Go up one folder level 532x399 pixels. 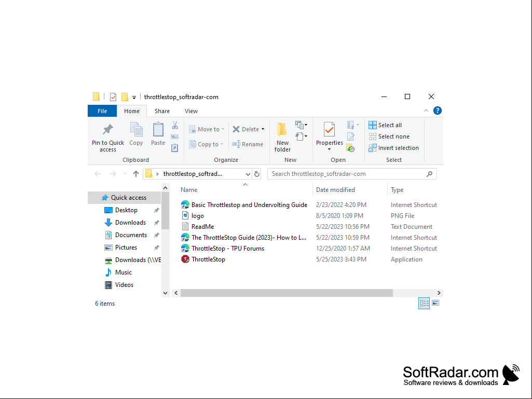[136, 174]
